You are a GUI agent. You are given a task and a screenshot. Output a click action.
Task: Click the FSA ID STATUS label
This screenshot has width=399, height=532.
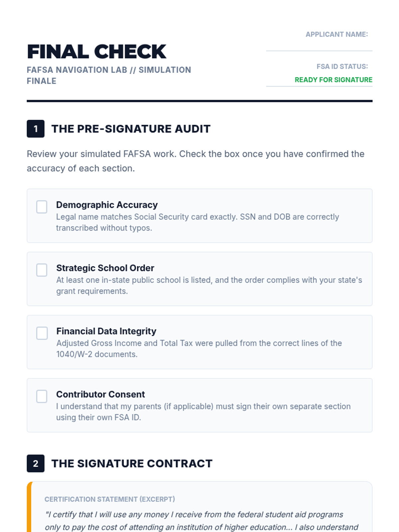pos(342,66)
